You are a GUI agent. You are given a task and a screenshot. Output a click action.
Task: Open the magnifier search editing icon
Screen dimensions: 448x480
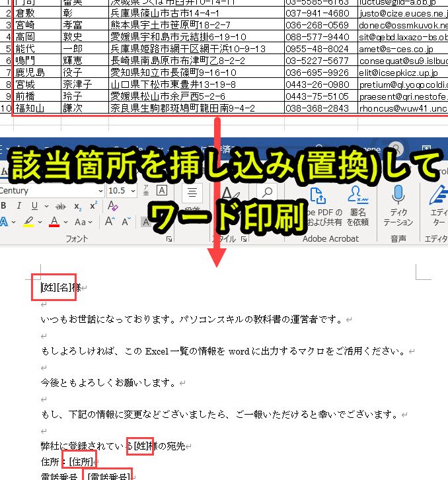pos(267,193)
